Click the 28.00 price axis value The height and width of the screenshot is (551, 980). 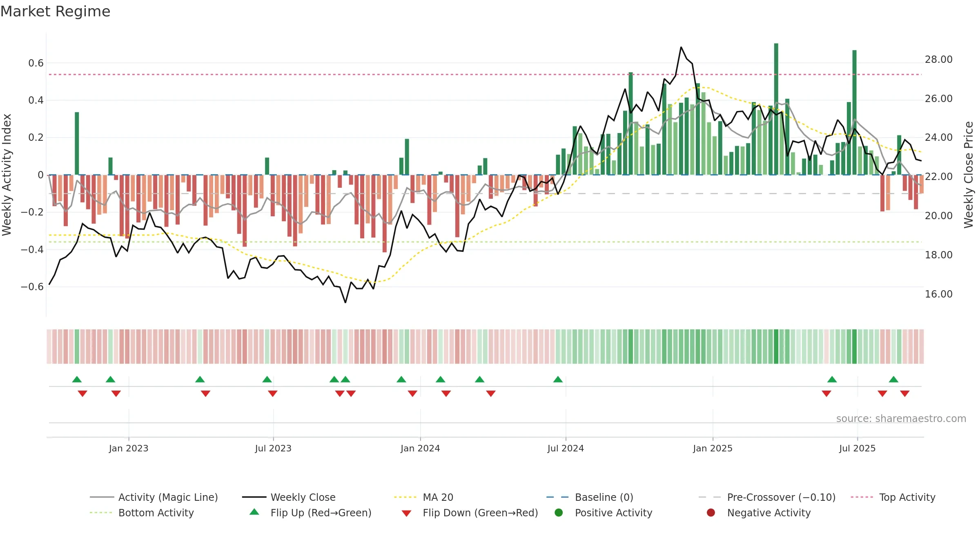[x=938, y=60]
